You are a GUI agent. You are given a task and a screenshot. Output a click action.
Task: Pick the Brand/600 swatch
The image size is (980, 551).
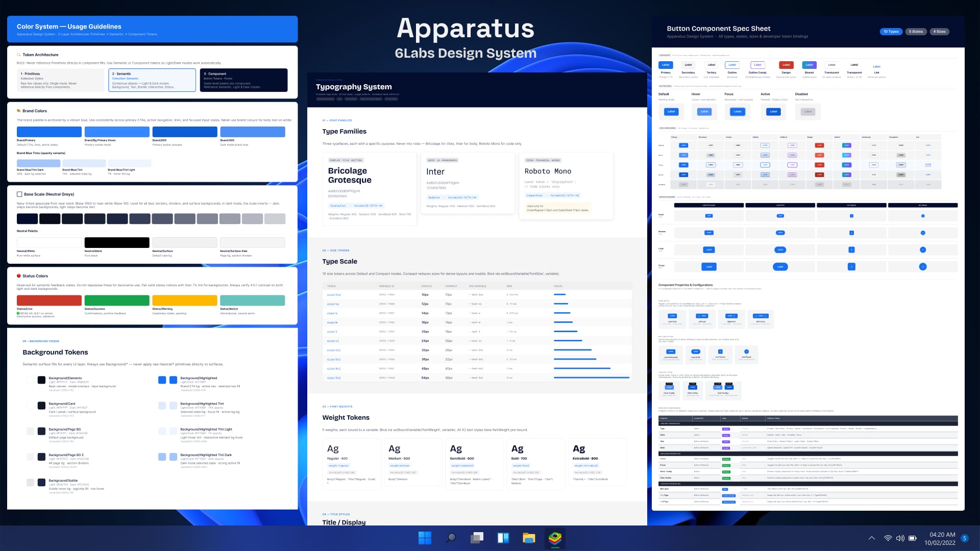(x=185, y=132)
